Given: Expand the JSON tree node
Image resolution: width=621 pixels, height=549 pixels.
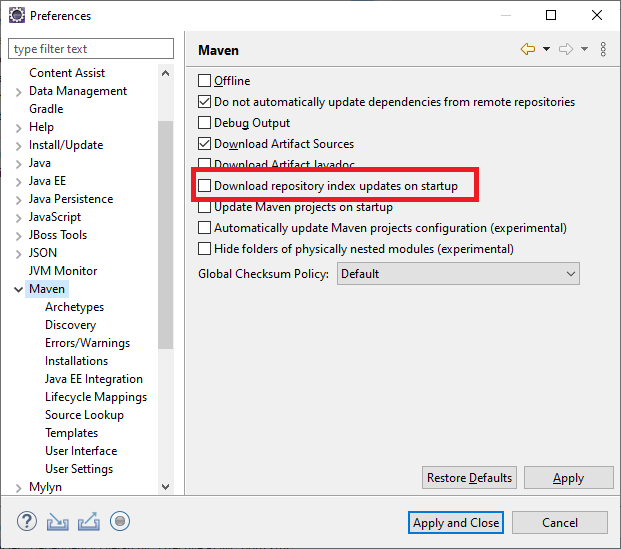Looking at the screenshot, I should point(18,254).
